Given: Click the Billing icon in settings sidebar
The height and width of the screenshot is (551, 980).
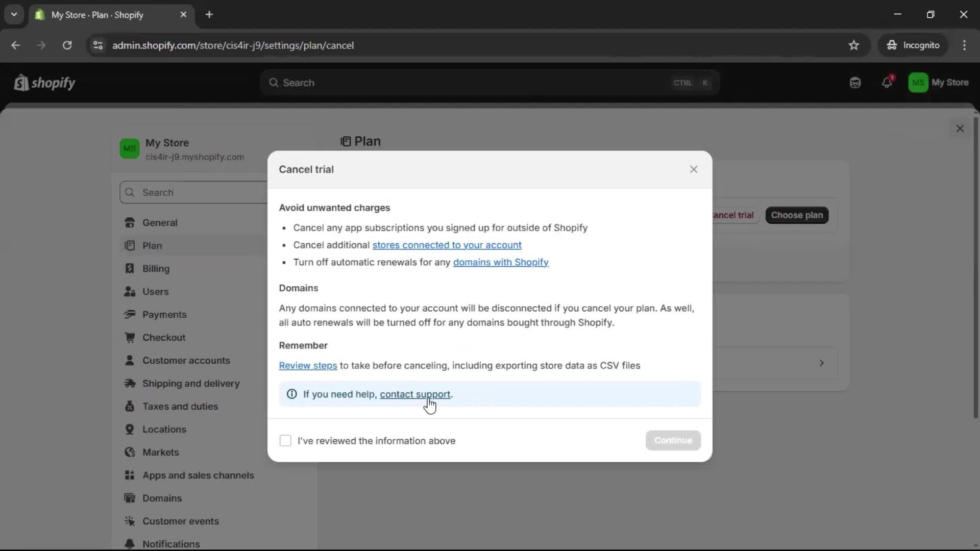Looking at the screenshot, I should tap(130, 269).
